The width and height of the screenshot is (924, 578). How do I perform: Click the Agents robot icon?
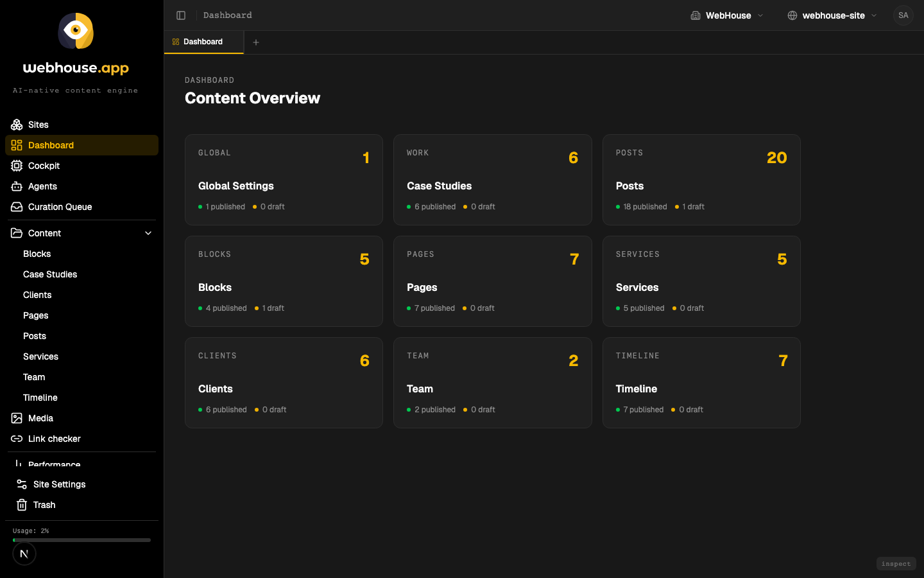[17, 186]
